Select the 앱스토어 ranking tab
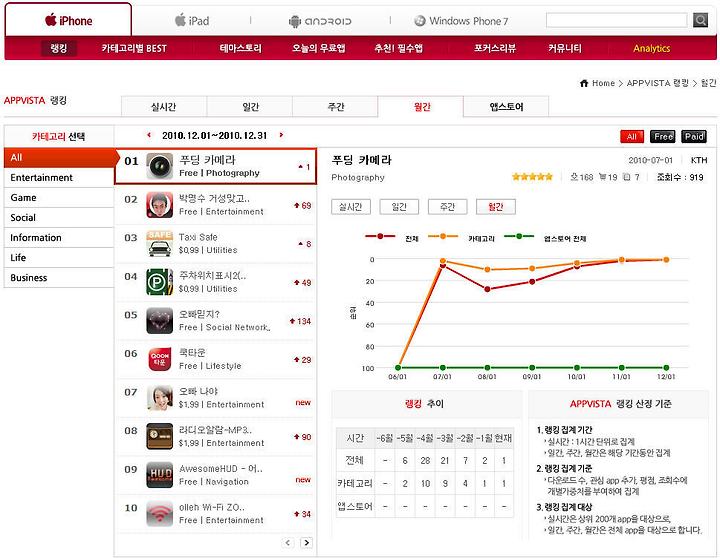 [506, 107]
